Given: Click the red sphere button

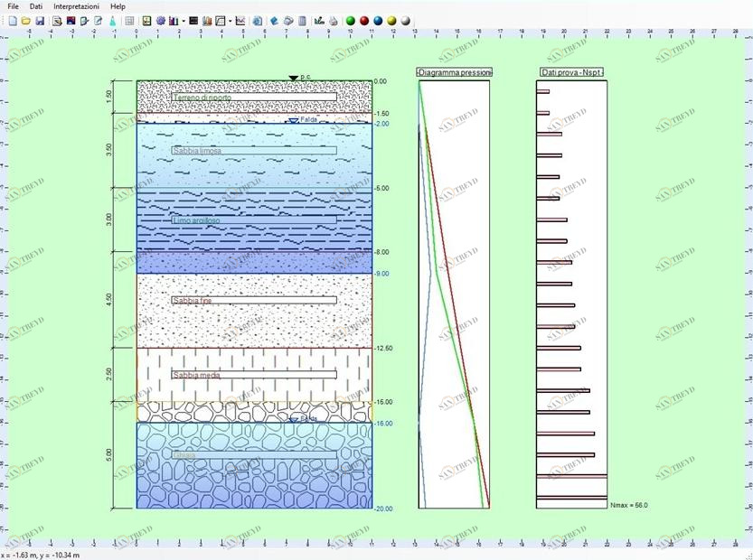Looking at the screenshot, I should click(363, 20).
